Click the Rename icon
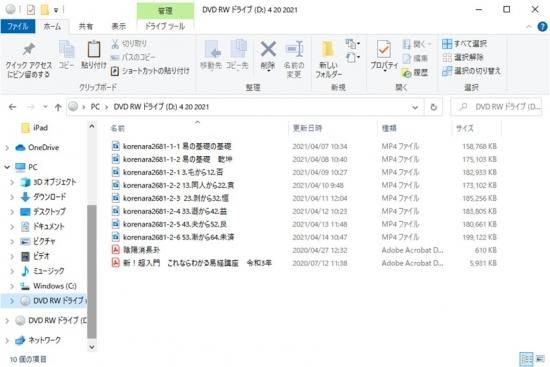 (x=294, y=49)
